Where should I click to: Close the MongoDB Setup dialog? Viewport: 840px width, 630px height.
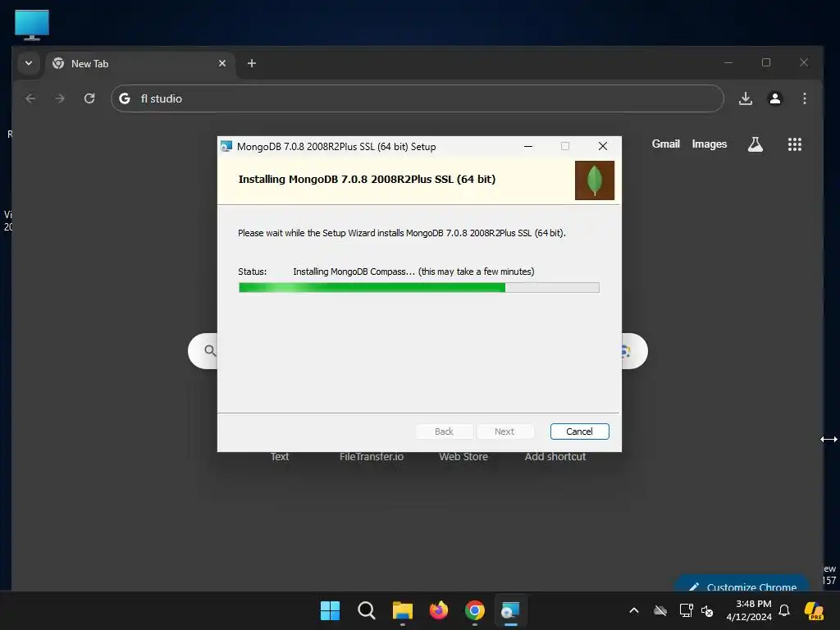pyautogui.click(x=603, y=146)
